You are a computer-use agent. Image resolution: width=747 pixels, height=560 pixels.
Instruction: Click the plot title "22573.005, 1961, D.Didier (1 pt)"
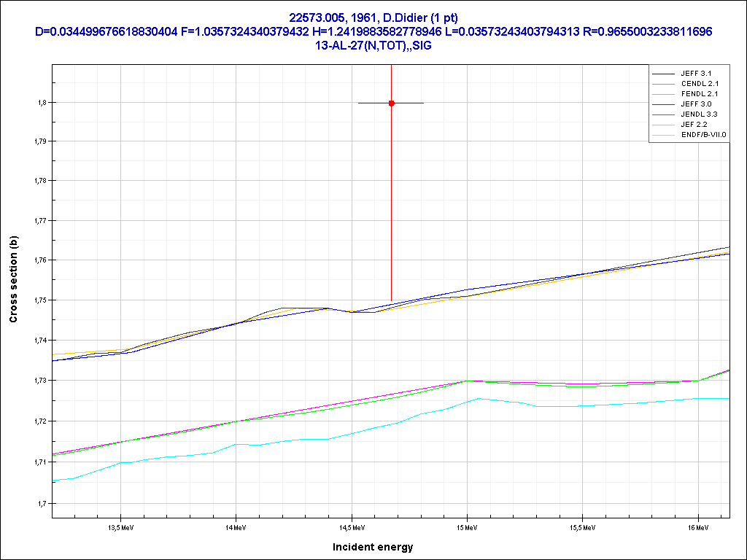373,17
